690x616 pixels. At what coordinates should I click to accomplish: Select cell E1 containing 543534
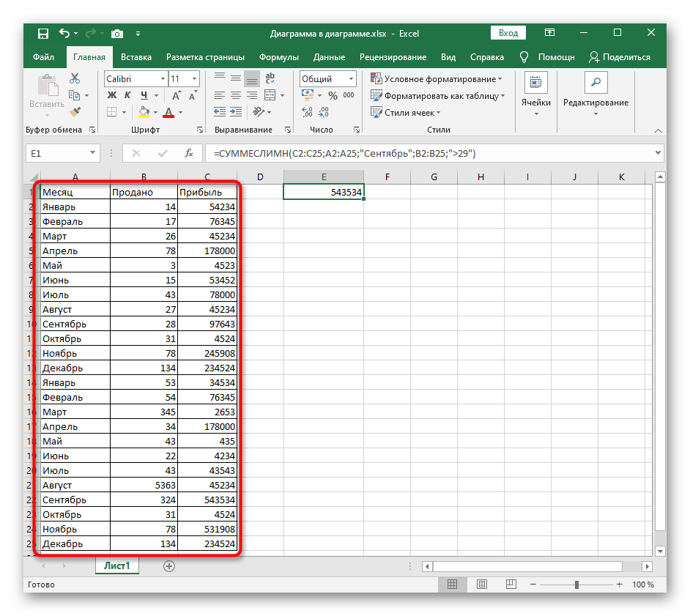[x=324, y=192]
